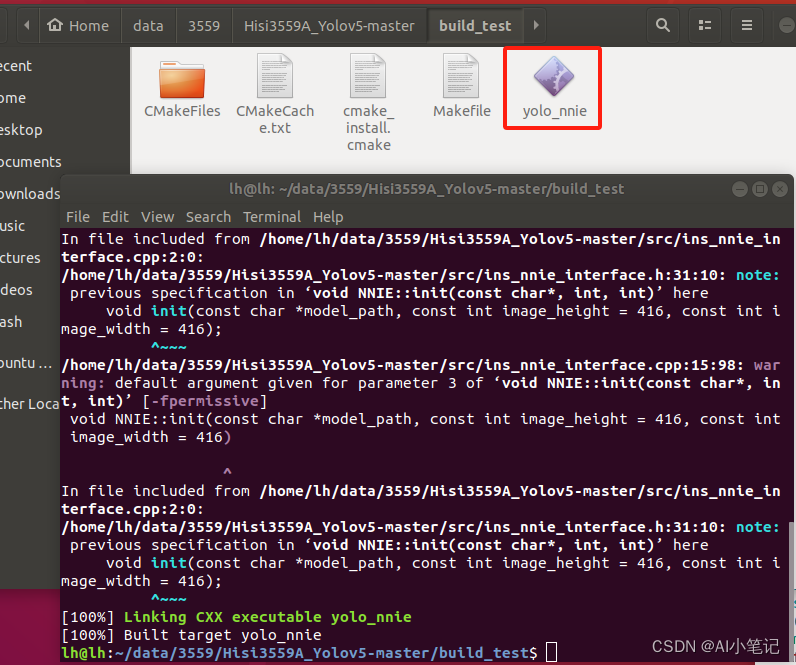Screen dimensions: 796x665
Task: Select the Makefile file icon
Action: [461, 76]
